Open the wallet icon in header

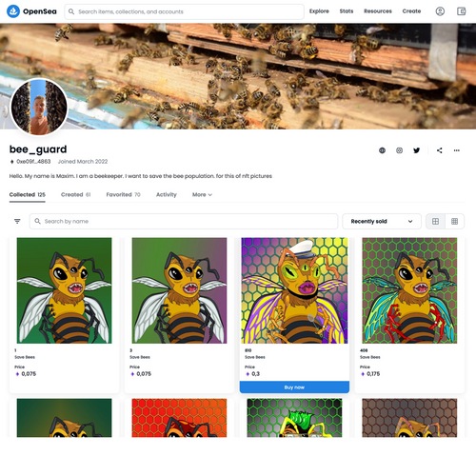[x=461, y=11]
